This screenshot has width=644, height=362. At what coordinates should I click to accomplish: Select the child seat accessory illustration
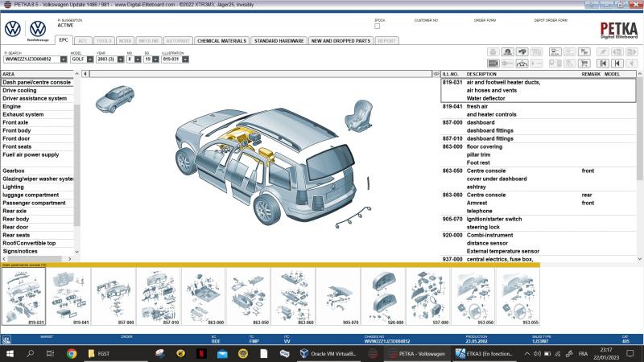[x=359, y=115]
